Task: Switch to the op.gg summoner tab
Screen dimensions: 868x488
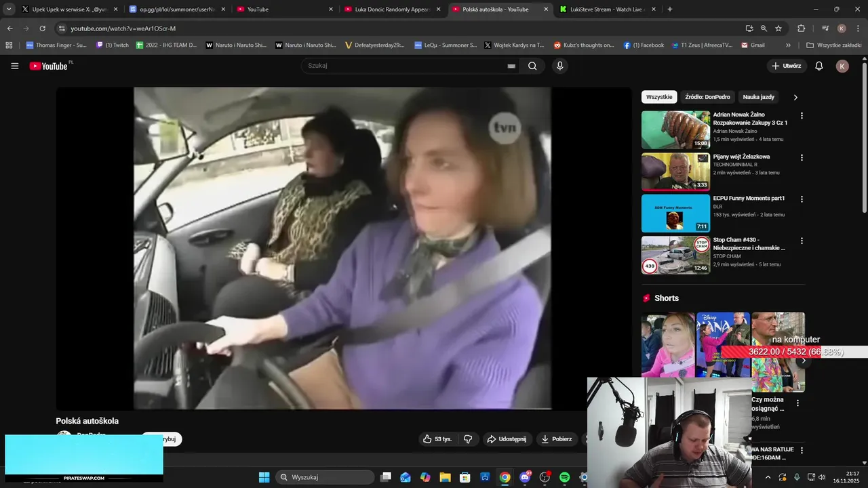Action: [176, 9]
